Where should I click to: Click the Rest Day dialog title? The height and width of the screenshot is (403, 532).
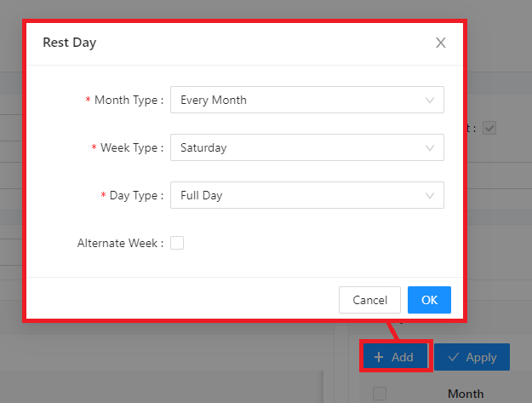[69, 43]
